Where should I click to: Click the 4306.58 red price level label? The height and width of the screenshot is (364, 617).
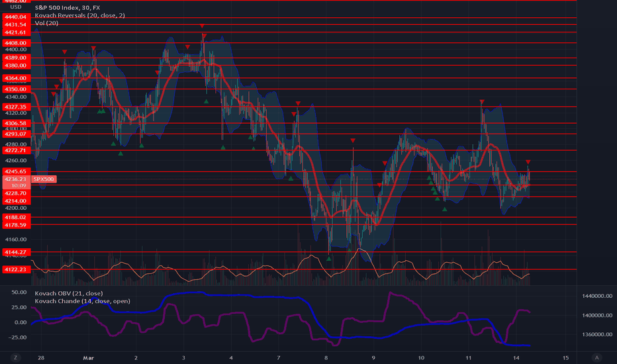tap(16, 123)
